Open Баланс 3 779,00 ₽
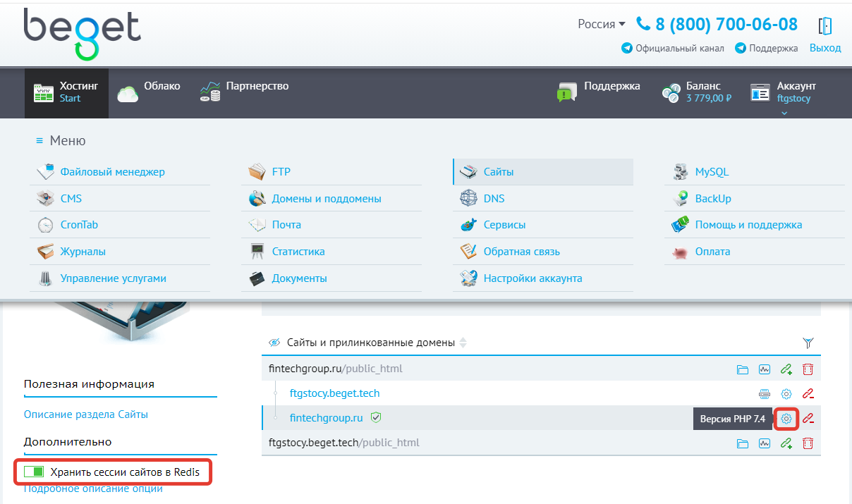This screenshot has height=504, width=852. [697, 92]
